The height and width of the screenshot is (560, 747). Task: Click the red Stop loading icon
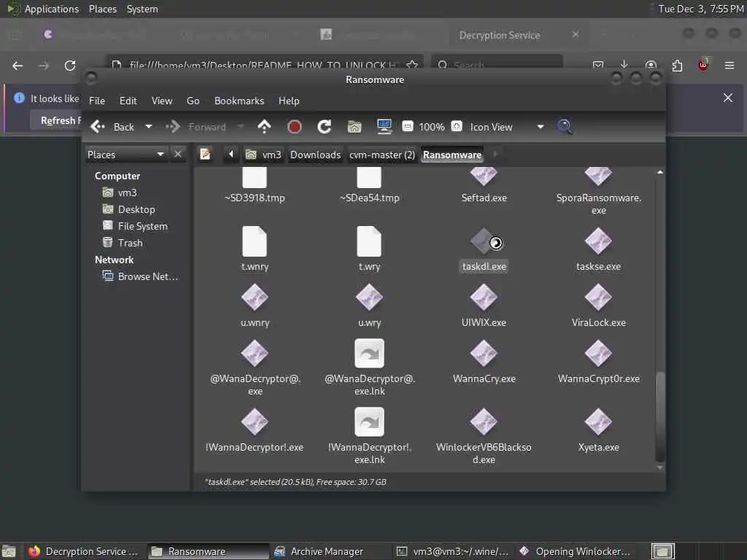(295, 127)
